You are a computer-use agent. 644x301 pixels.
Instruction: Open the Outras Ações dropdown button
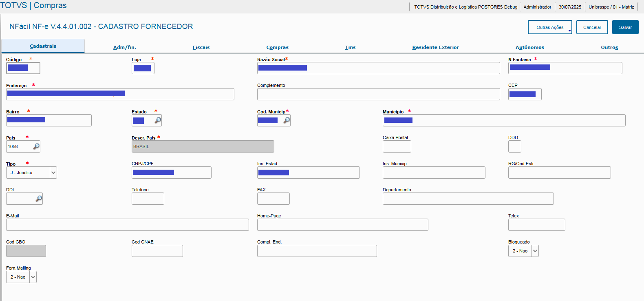tap(550, 27)
